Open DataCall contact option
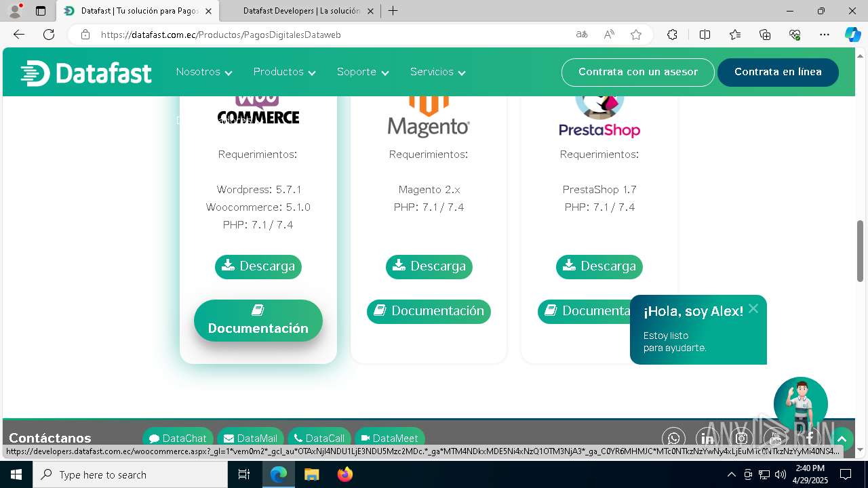The width and height of the screenshot is (868, 488). pos(319,438)
